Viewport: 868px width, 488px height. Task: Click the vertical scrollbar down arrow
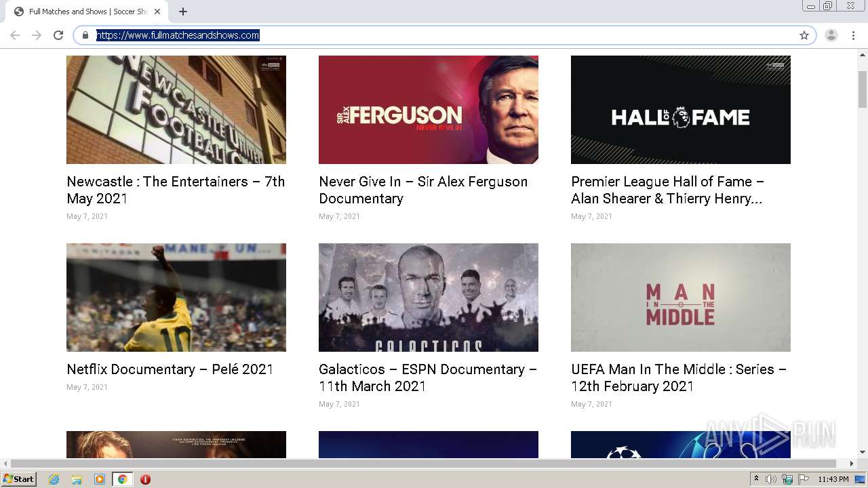pyautogui.click(x=863, y=453)
